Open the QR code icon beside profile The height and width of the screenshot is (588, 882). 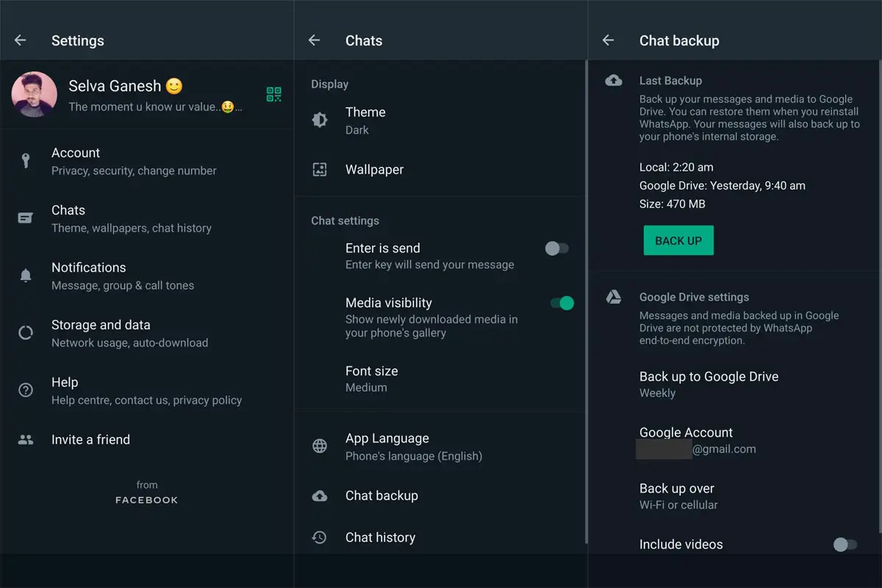274,94
